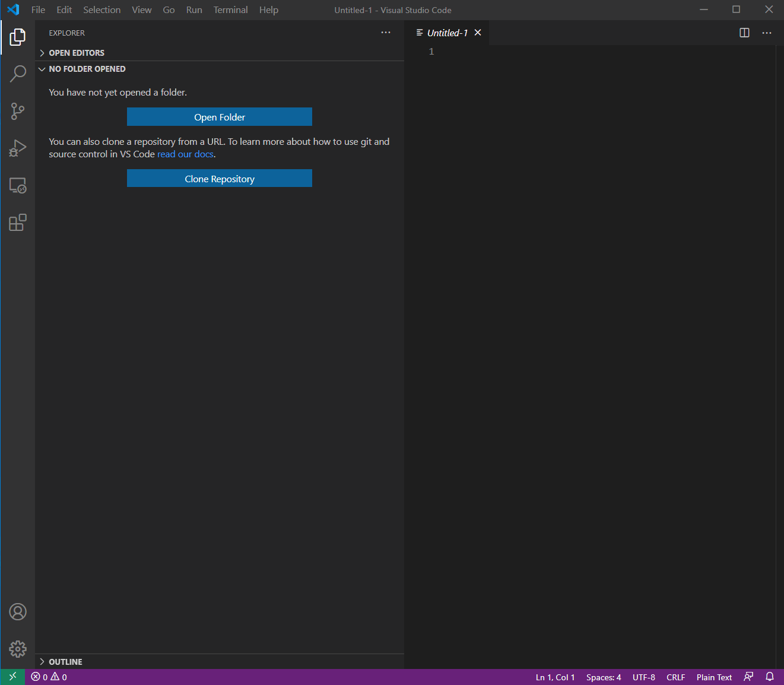Open the Terminal menu
784x685 pixels.
pyautogui.click(x=230, y=9)
